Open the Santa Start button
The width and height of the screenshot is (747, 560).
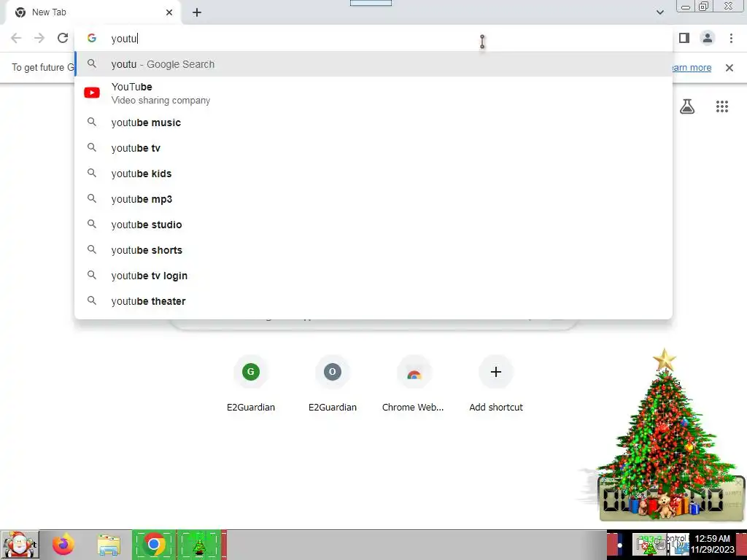tap(20, 545)
